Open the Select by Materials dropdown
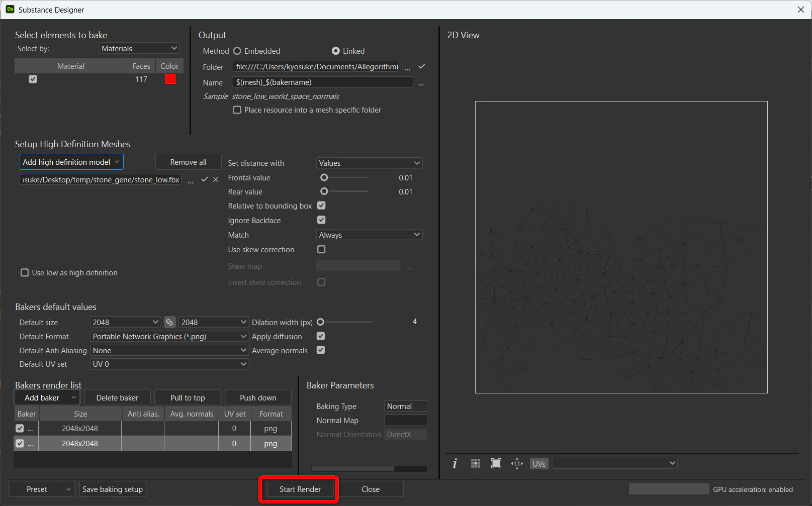The height and width of the screenshot is (506, 812). tap(139, 49)
